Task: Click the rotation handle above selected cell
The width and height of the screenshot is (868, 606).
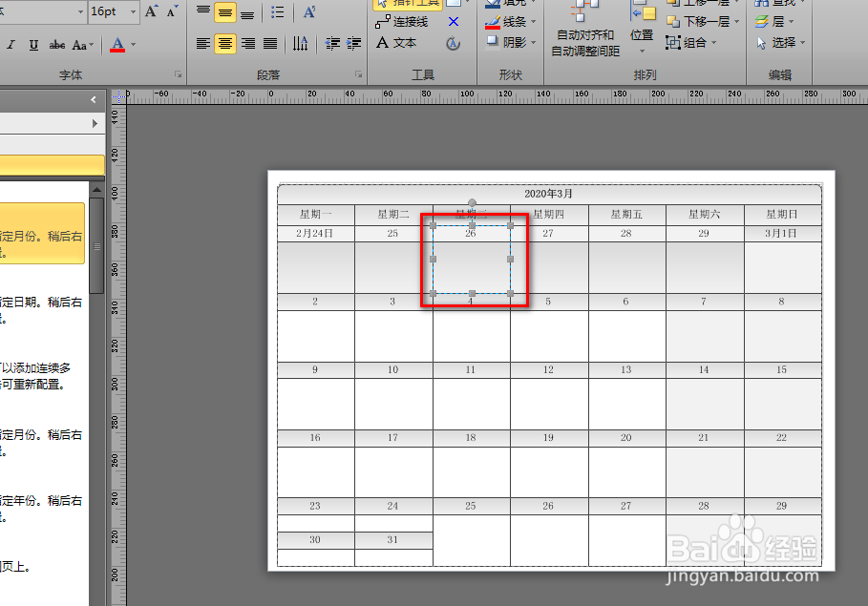Action: click(472, 203)
